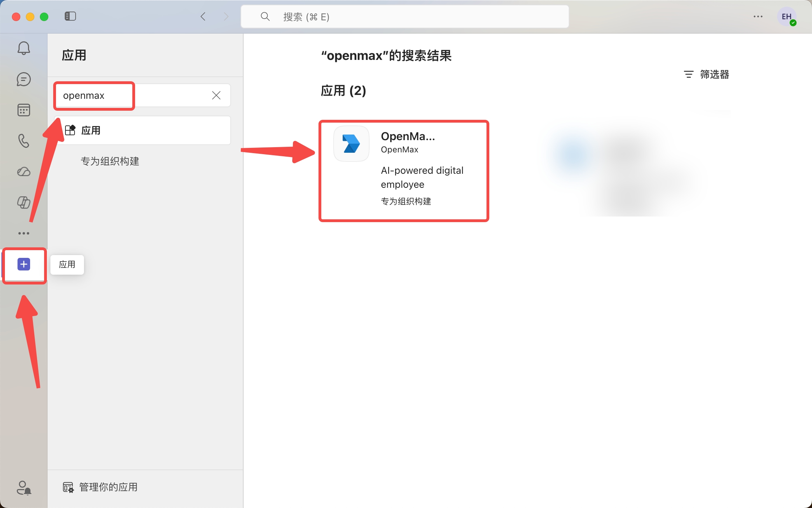Click the "OpenMax" publisher name on card
The width and height of the screenshot is (812, 508).
(x=399, y=150)
